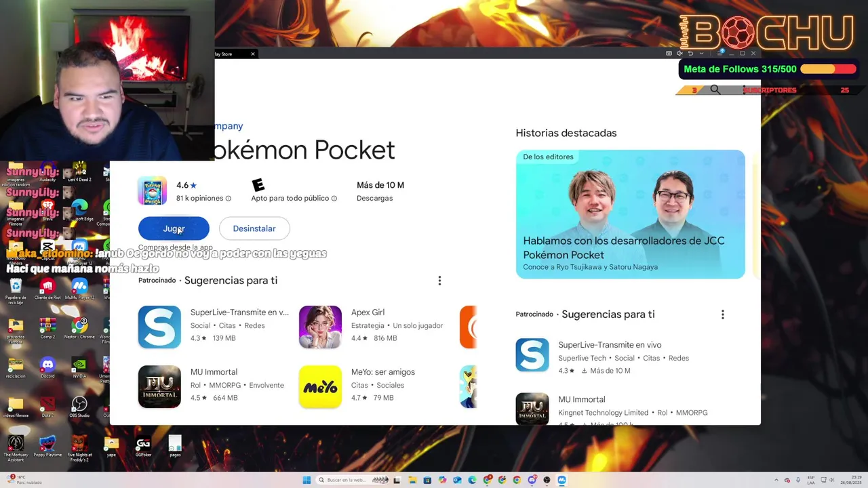868x488 pixels.
Task: Open MU Immortal icon in left suggestions
Action: [x=159, y=386]
